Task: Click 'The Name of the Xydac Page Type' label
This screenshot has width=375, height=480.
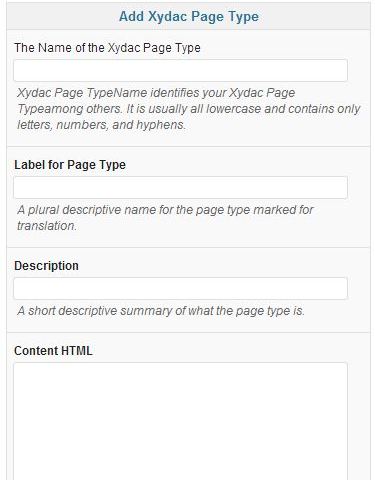Action: pos(107,48)
